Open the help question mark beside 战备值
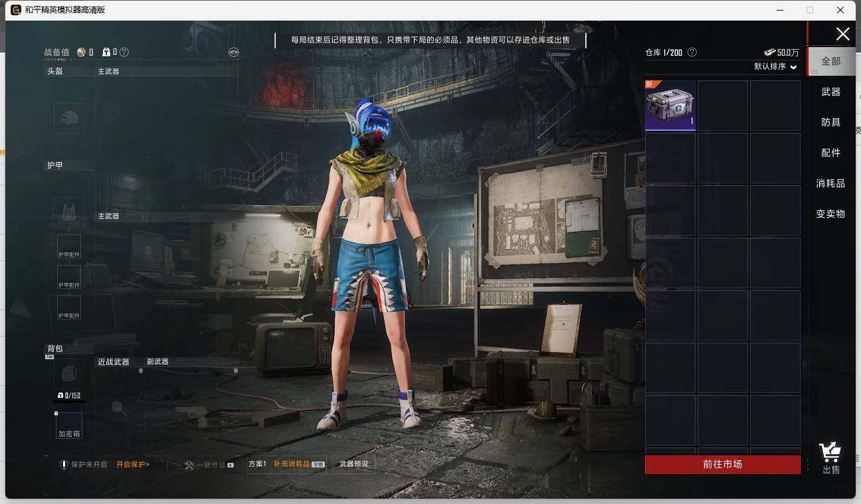The height and width of the screenshot is (504, 861). click(x=124, y=52)
